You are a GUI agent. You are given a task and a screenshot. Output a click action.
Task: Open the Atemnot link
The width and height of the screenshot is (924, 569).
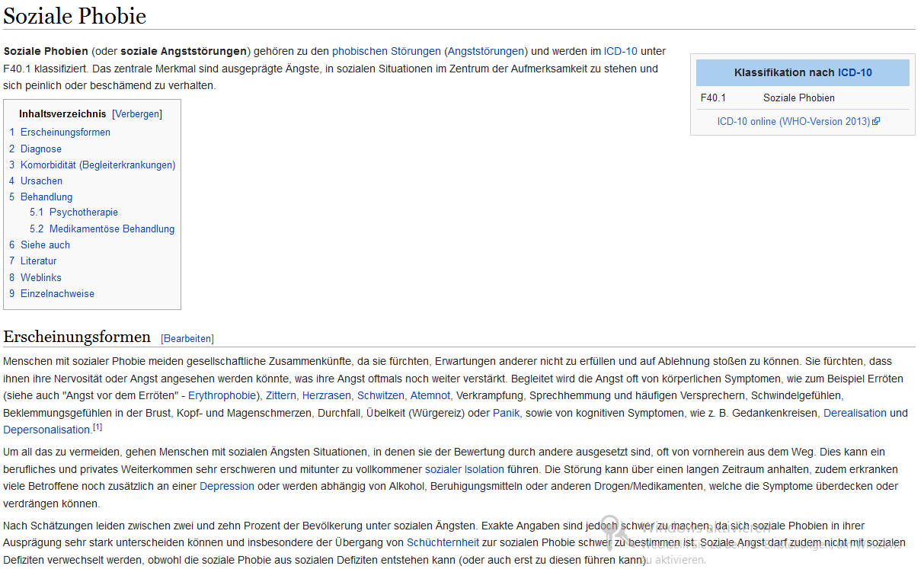[430, 395]
